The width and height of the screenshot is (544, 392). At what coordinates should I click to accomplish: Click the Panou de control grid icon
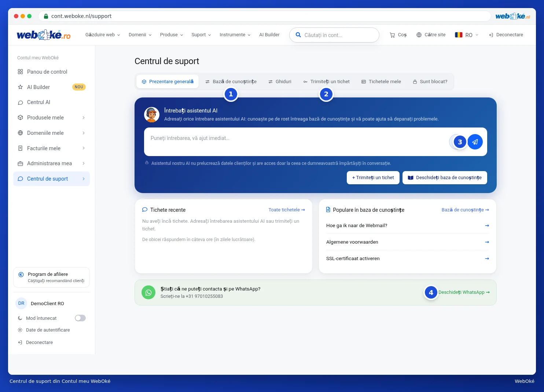pos(21,72)
